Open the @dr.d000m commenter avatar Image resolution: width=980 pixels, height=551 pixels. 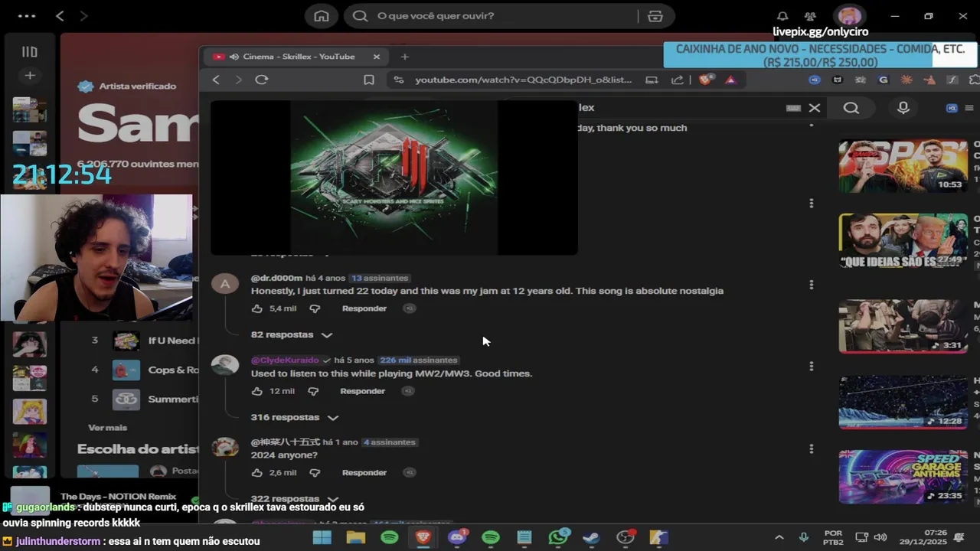[225, 284]
